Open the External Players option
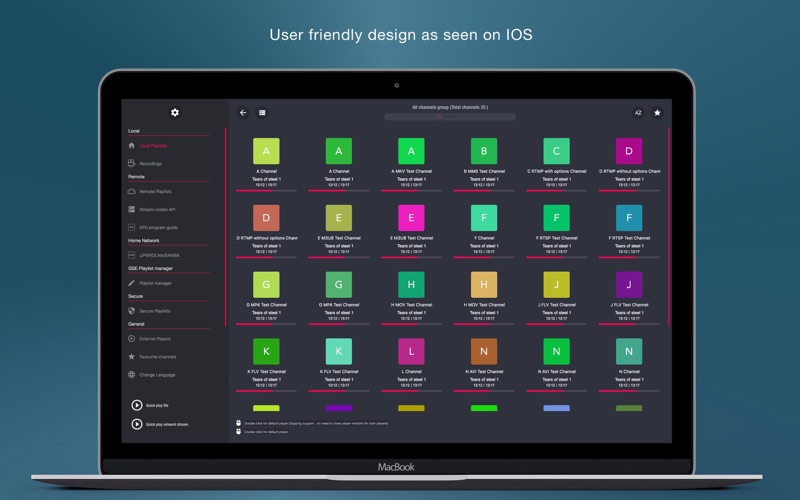 click(155, 339)
